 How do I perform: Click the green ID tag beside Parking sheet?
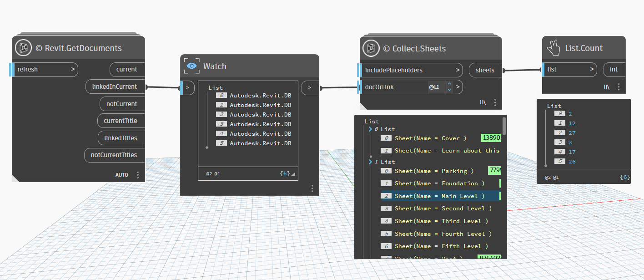[x=494, y=171]
